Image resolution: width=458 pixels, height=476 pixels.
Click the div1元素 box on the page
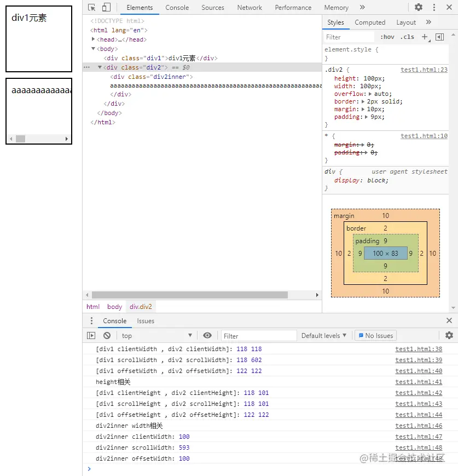pos(39,39)
